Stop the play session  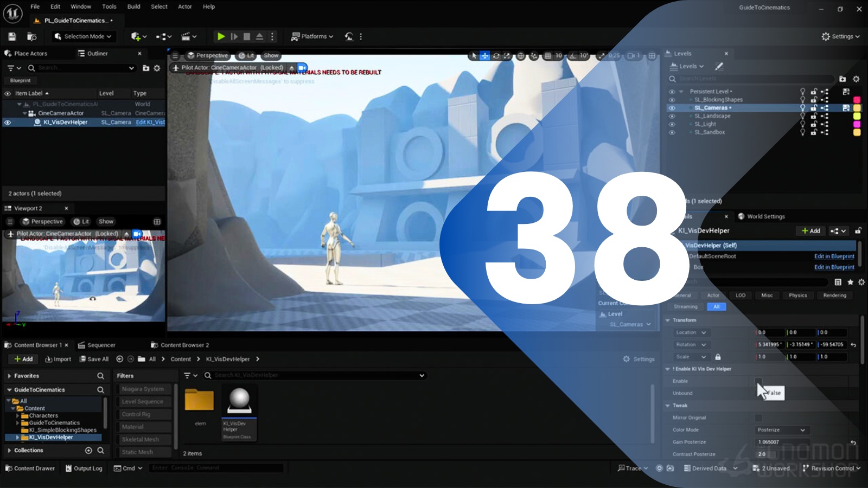247,36
